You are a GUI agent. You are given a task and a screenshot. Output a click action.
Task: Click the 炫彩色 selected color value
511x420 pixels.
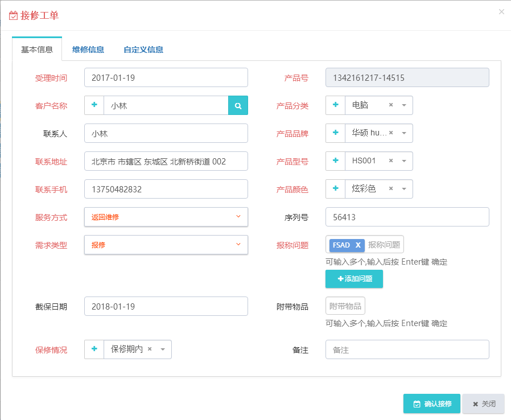[364, 188]
